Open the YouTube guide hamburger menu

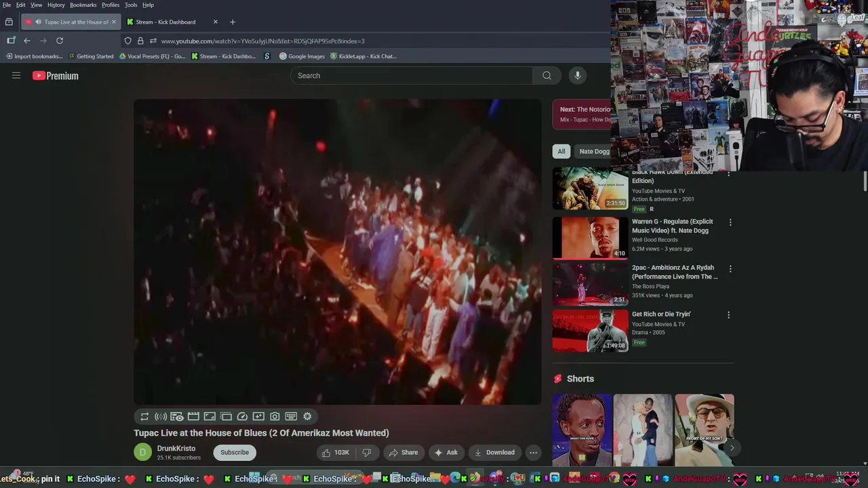[16, 75]
